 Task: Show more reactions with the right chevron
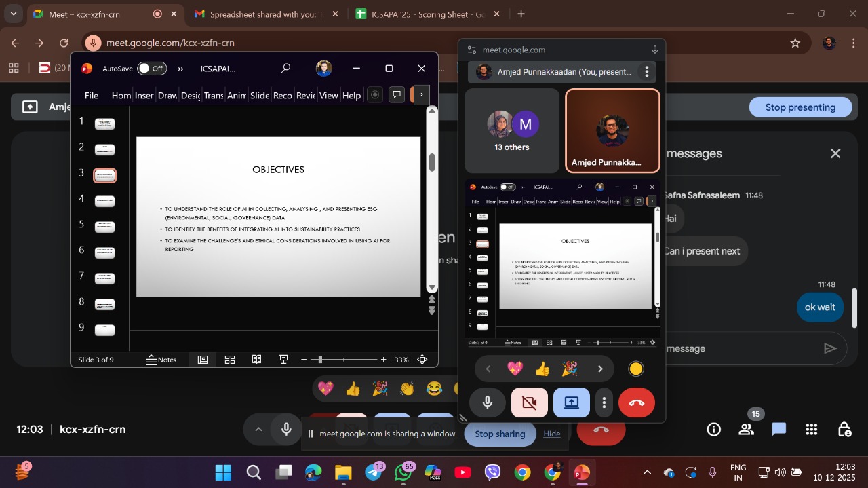600,369
